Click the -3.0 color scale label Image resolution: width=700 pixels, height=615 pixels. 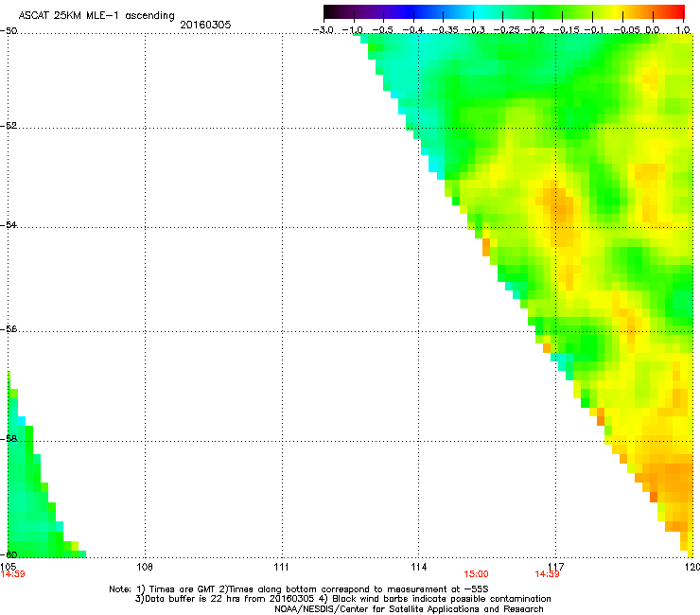(x=324, y=30)
